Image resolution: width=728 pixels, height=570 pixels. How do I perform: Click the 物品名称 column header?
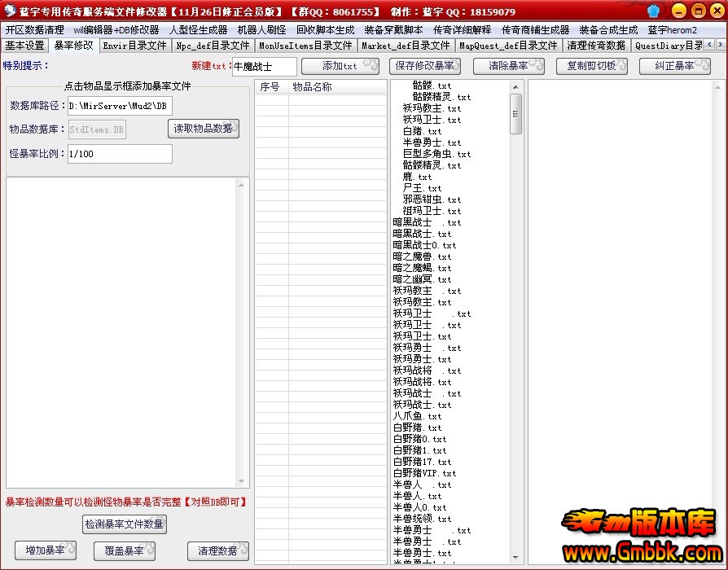(313, 86)
